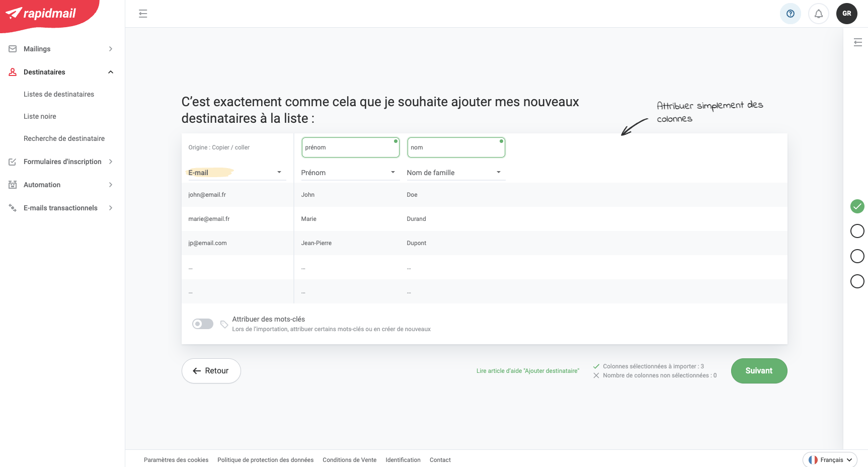Open Listes de destinataires
This screenshot has width=868, height=467.
[59, 94]
